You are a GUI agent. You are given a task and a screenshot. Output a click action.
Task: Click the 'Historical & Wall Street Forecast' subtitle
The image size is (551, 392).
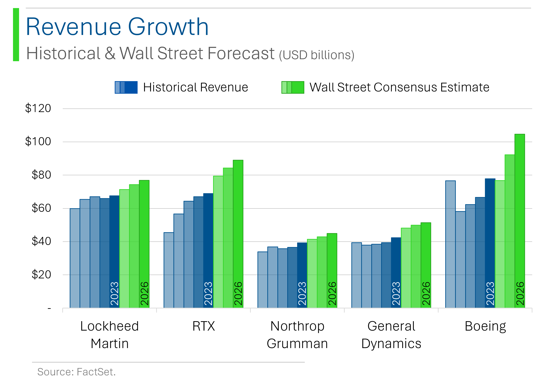150,53
